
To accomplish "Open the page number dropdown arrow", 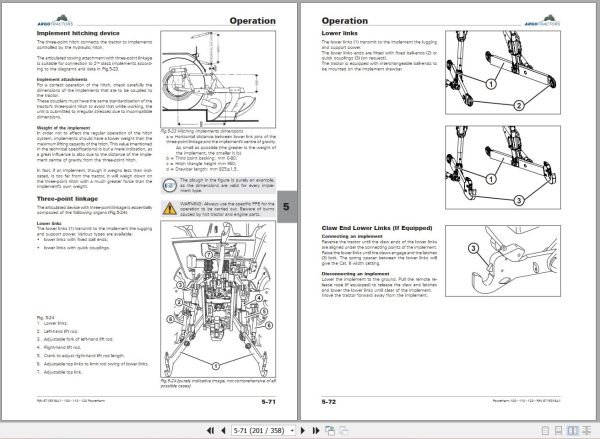I will tap(292, 431).
